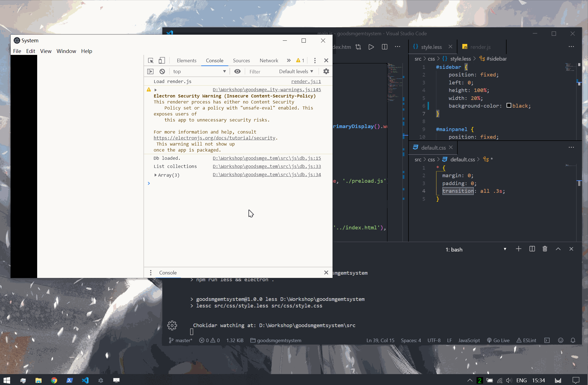Split the VS Code editor right
The width and height of the screenshot is (588, 385).
(384, 47)
